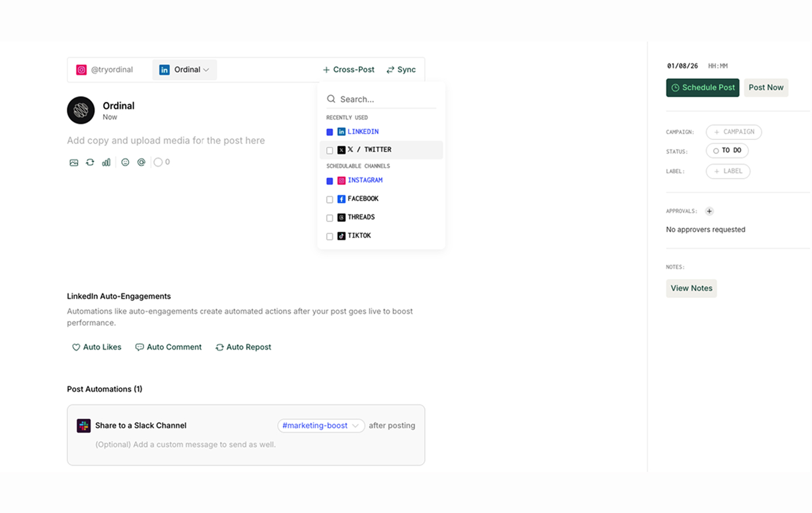Click the Schedule Post button
This screenshot has height=513, width=812.
coord(703,88)
